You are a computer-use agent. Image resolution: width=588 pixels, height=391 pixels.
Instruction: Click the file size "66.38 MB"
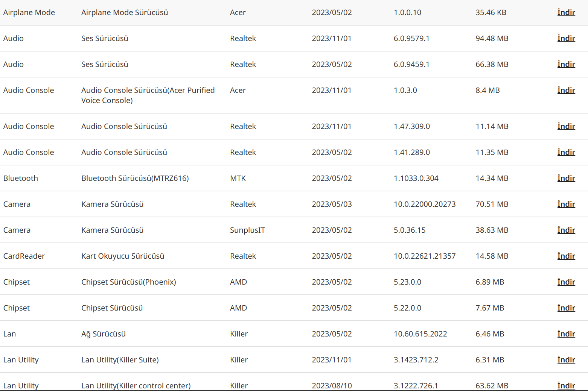pyautogui.click(x=492, y=64)
